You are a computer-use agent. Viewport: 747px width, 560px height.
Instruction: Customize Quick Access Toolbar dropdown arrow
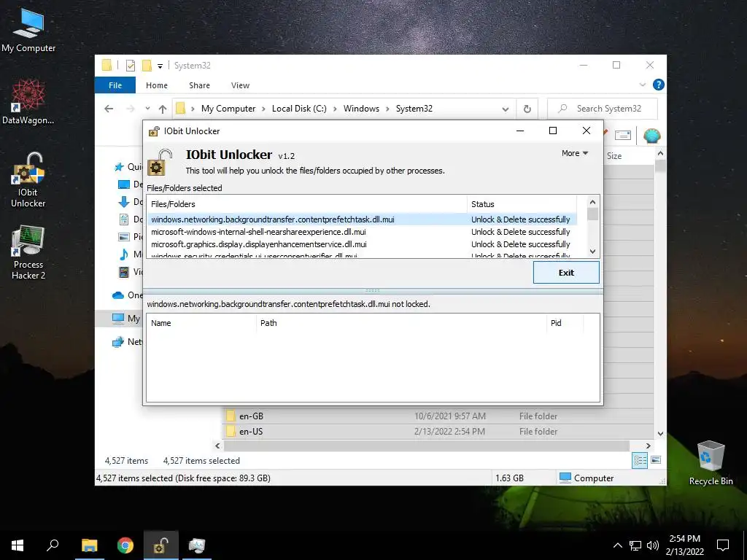pos(160,66)
